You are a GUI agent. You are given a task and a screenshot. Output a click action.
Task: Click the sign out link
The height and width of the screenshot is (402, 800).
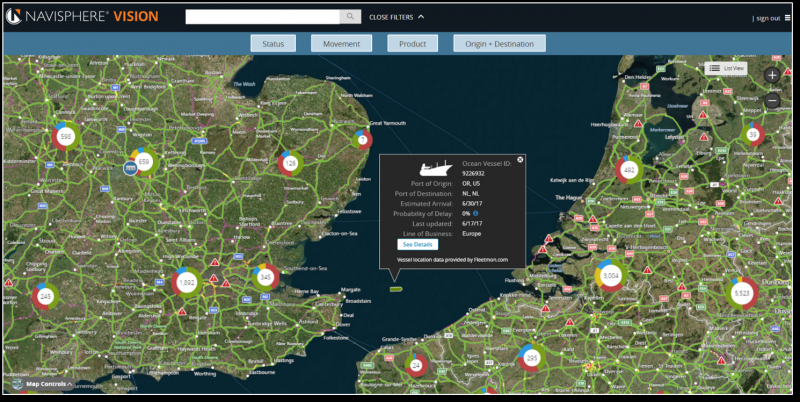pyautogui.click(x=768, y=18)
